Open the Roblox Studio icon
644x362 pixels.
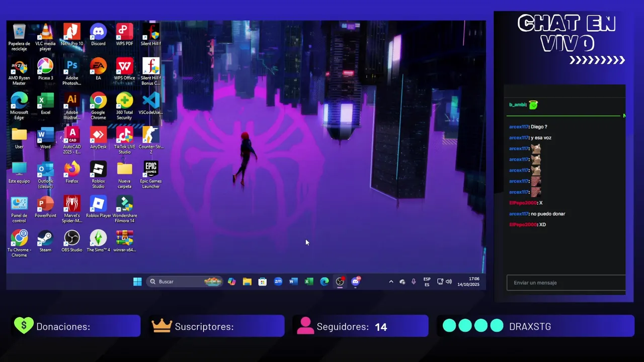98,175
